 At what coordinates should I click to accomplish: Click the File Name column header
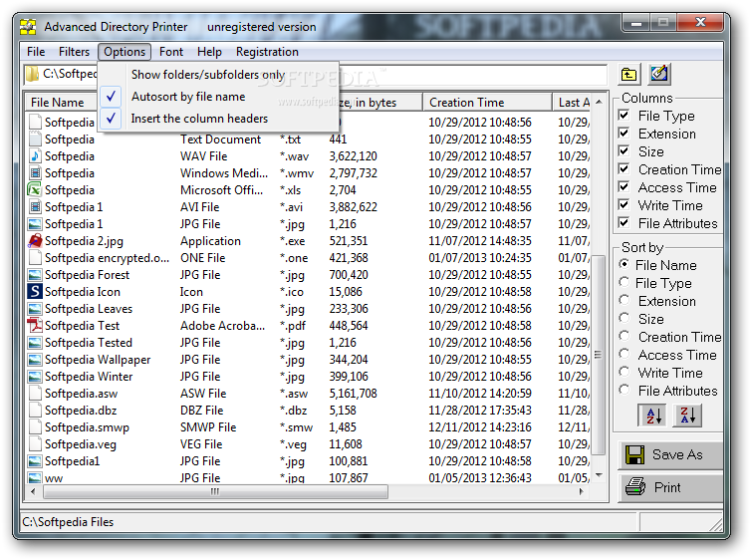click(x=62, y=102)
